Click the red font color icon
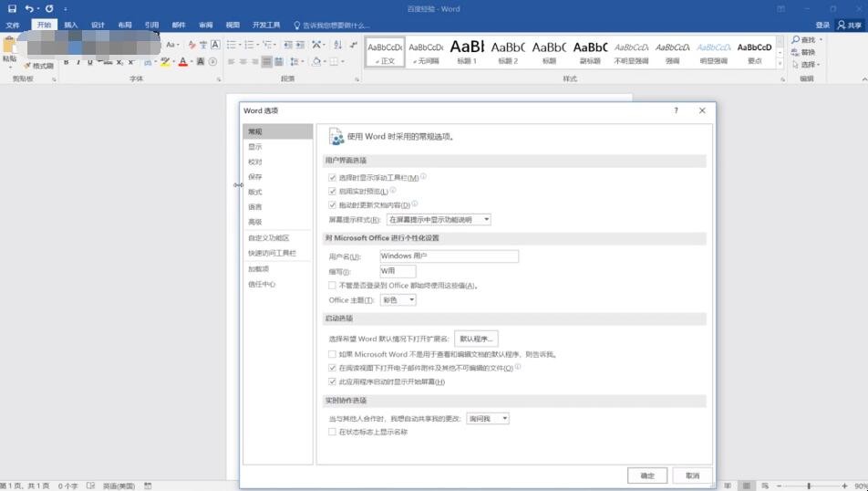This screenshot has width=868, height=491. 182,62
